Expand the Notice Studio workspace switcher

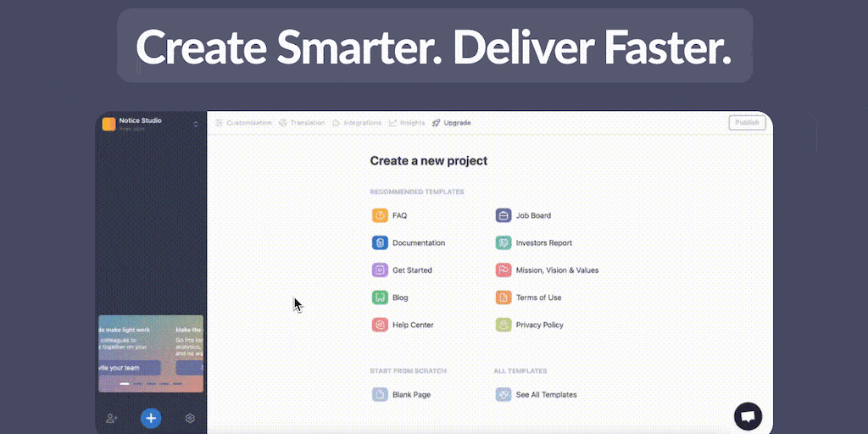pyautogui.click(x=196, y=125)
